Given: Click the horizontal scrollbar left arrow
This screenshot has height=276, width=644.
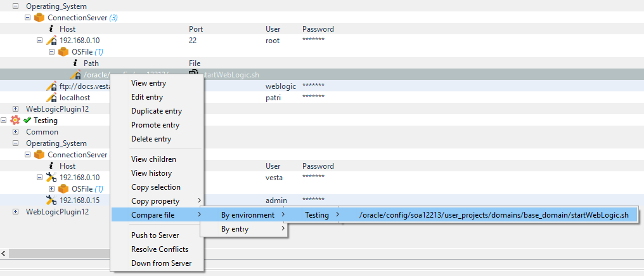Looking at the screenshot, I should pyautogui.click(x=4, y=254).
